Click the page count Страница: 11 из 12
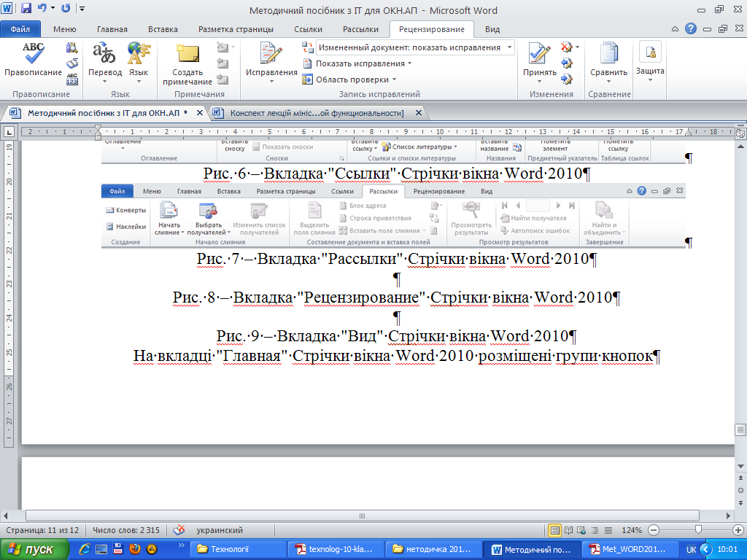Viewport: 747px width, 560px height. 42,530
